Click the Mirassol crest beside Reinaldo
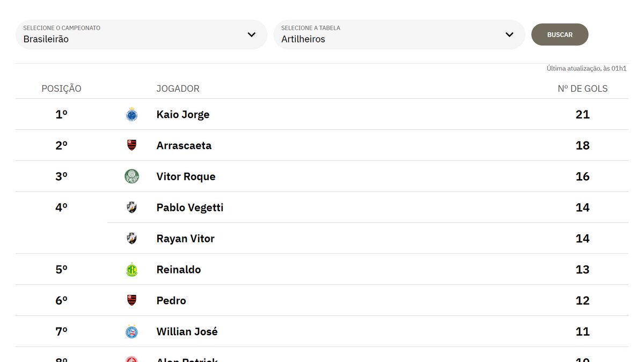Image resolution: width=644 pixels, height=362 pixels. click(x=131, y=270)
